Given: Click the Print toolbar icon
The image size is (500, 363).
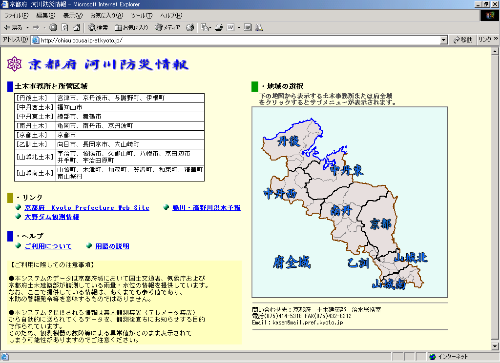Looking at the screenshot, I should click(219, 28).
